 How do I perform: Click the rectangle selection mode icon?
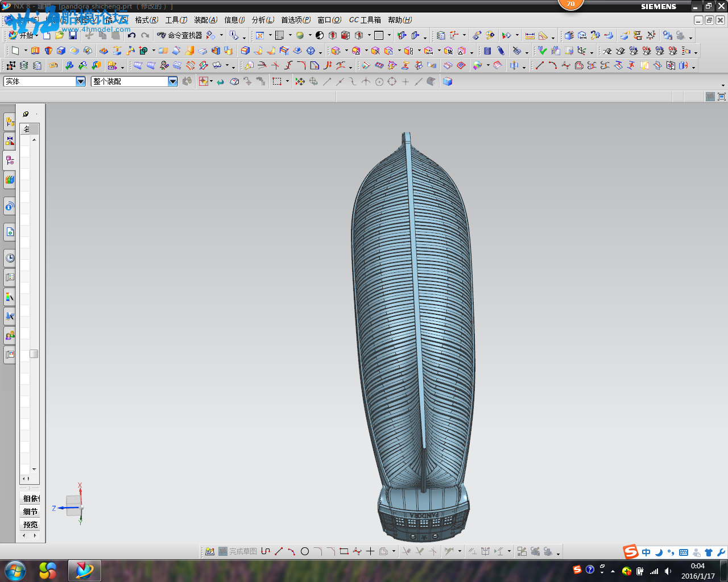point(277,81)
